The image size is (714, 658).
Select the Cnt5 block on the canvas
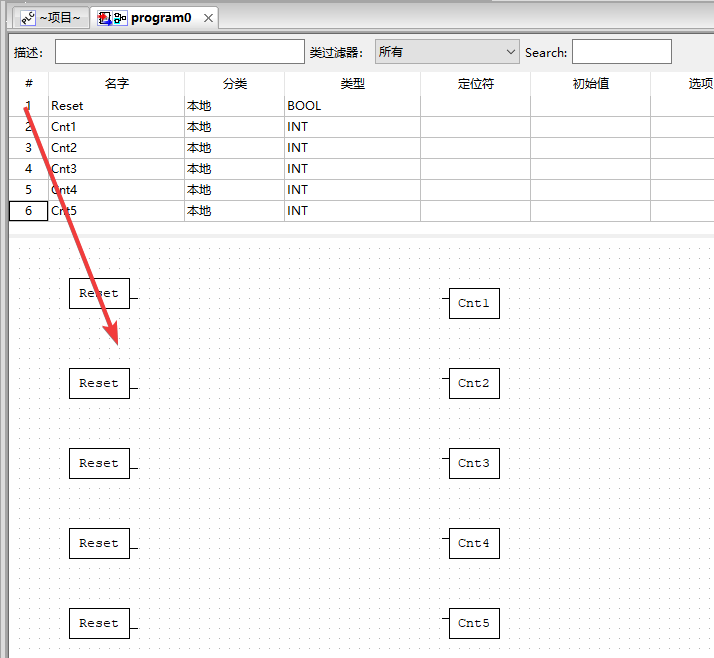[x=474, y=623]
